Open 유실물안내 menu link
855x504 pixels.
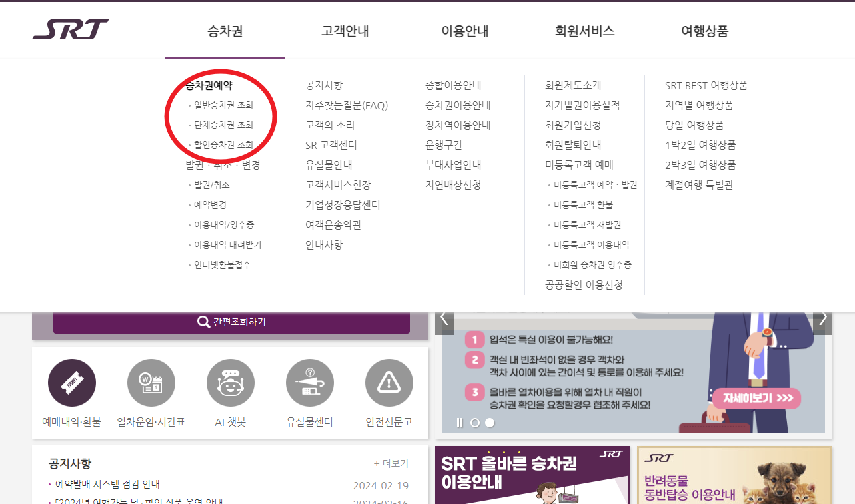329,165
